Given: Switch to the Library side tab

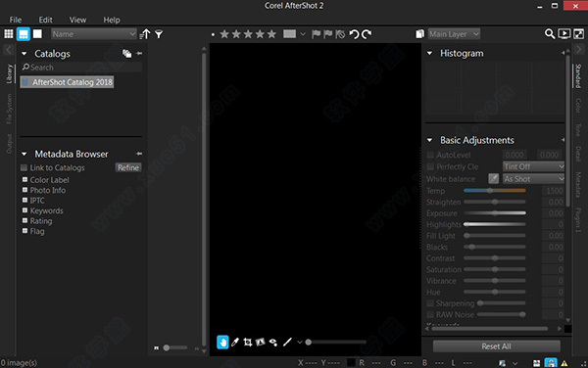Looking at the screenshot, I should [x=9, y=73].
